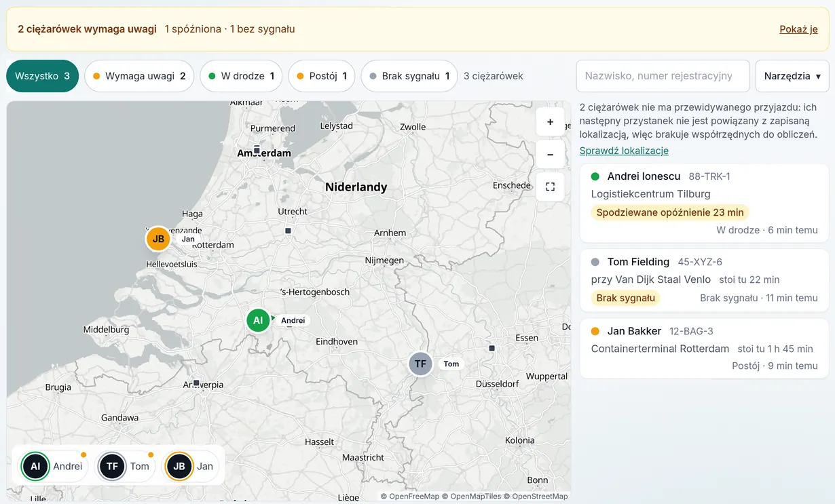This screenshot has height=504, width=835.
Task: Click registration number 45-XYZ-6
Action: pos(700,262)
